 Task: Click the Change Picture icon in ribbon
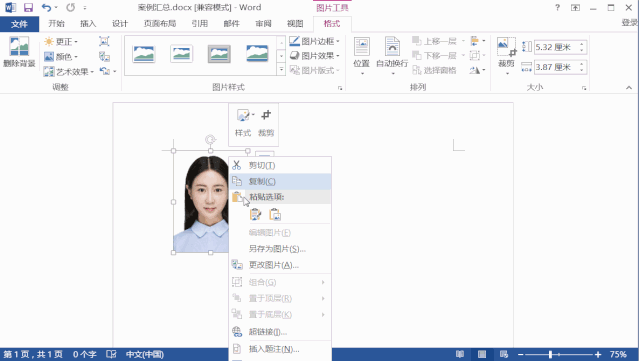[104, 56]
